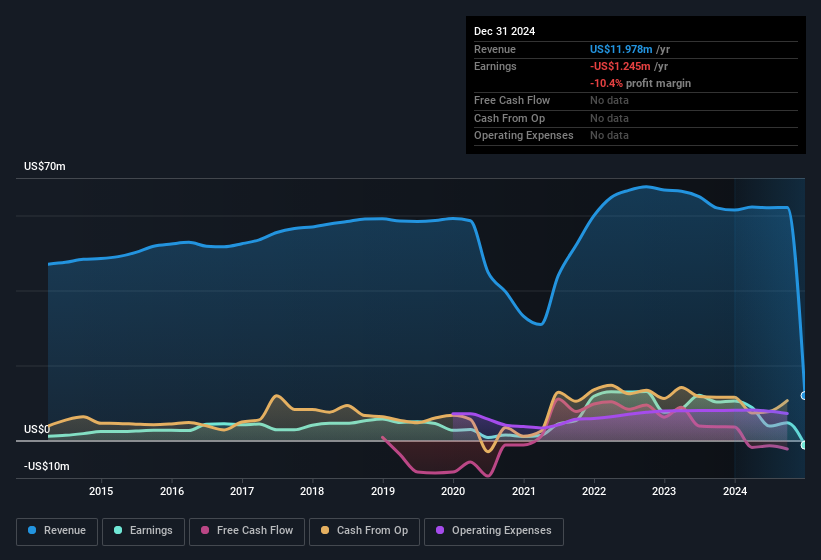The height and width of the screenshot is (560, 821).
Task: Click the US$0 y-axis label
Action: [x=37, y=429]
